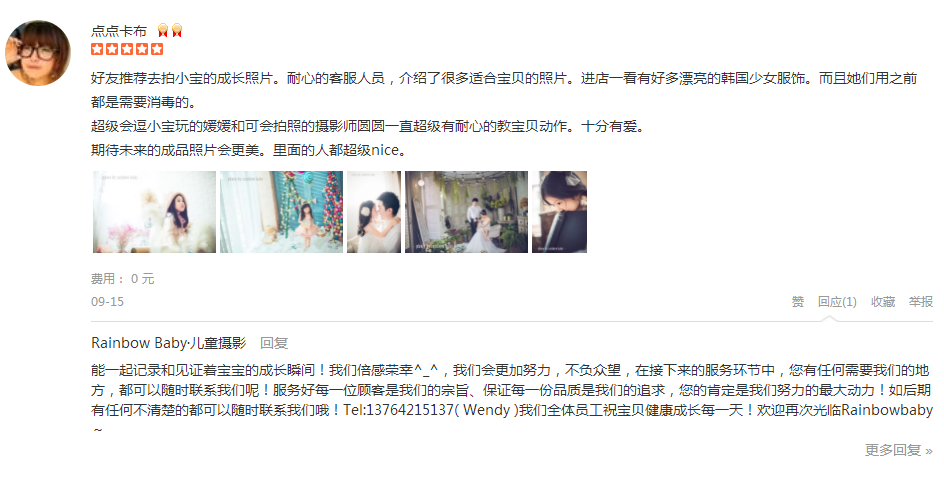This screenshot has width=944, height=480.
Task: Click the third orange rating star
Action: 127,49
